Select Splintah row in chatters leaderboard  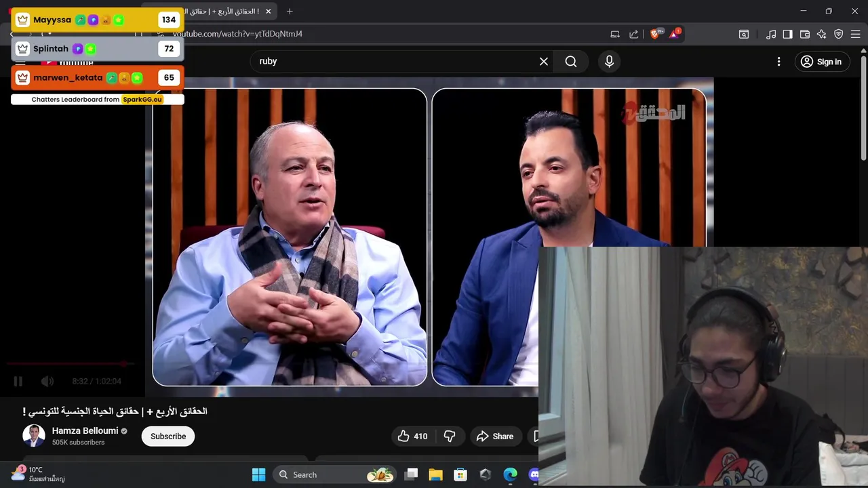97,49
